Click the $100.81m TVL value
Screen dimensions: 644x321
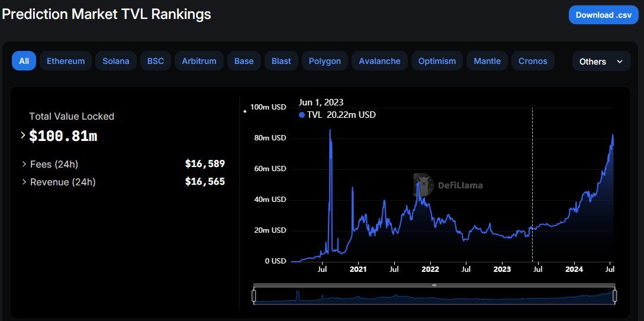(63, 136)
